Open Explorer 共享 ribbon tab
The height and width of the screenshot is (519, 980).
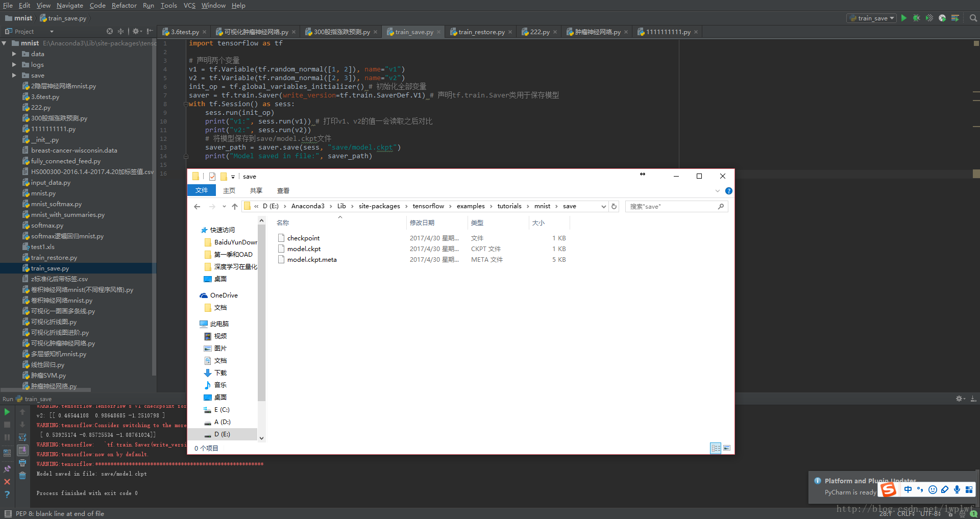coord(256,190)
